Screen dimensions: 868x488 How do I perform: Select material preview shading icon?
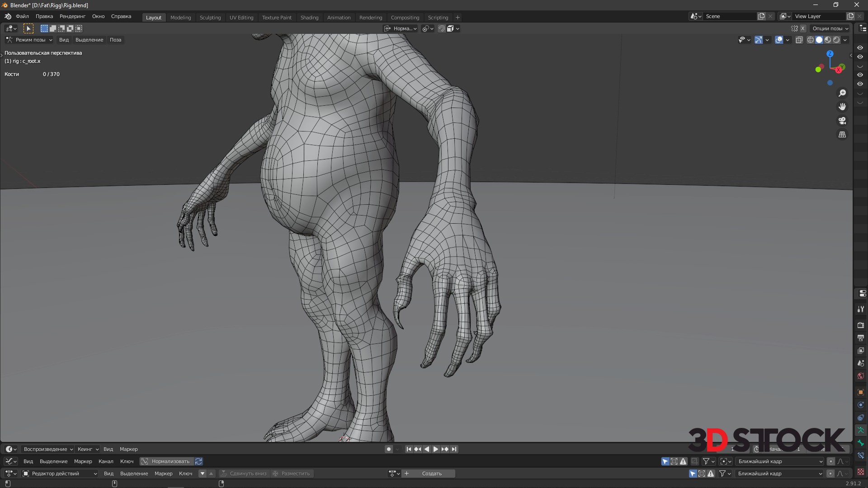tap(828, 40)
